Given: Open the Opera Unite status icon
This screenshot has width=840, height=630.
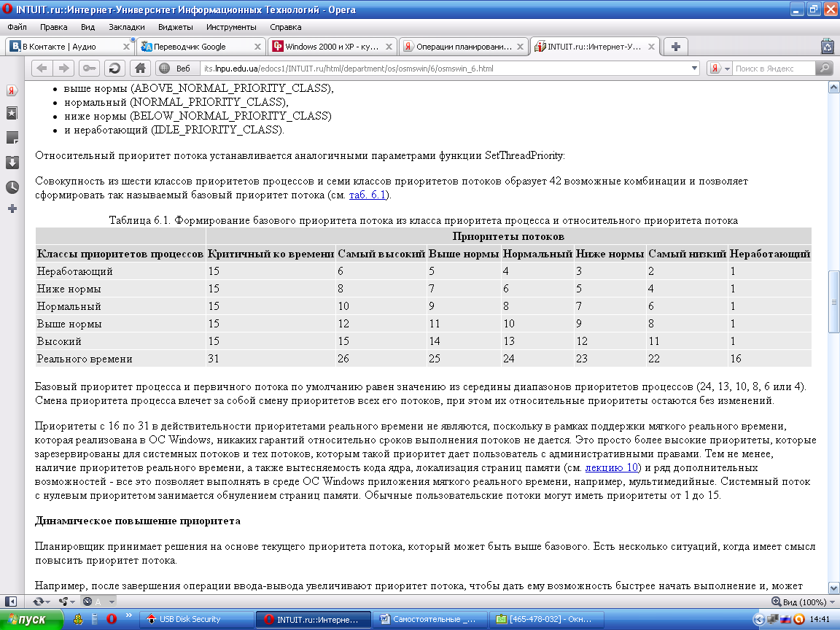Looking at the screenshot, I should tap(66, 602).
